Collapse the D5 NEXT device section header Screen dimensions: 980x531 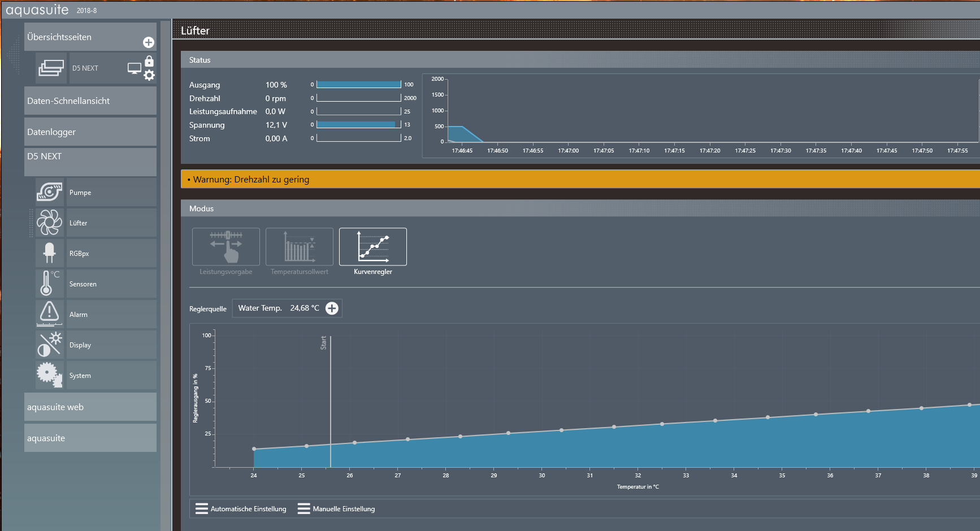point(90,162)
